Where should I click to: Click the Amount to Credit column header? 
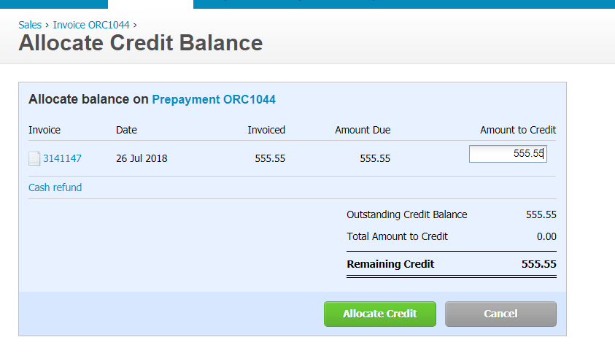(518, 130)
